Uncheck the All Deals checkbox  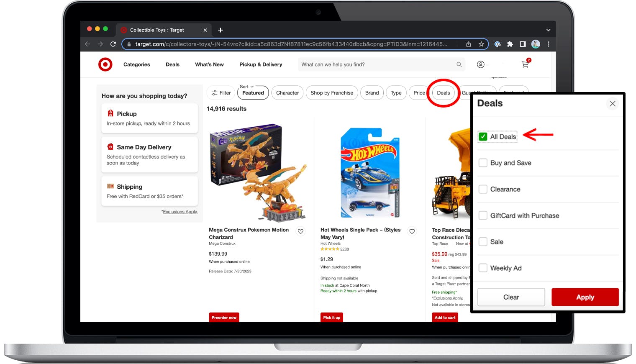pos(483,137)
